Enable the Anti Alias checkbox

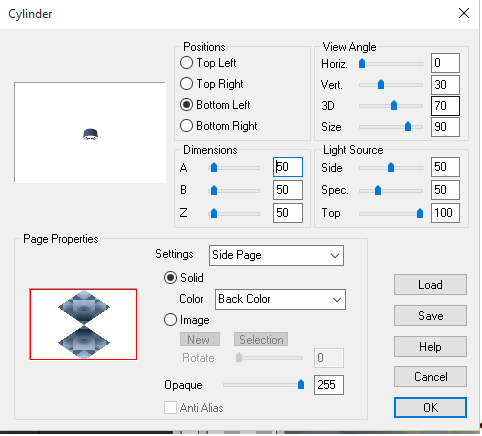pos(170,407)
